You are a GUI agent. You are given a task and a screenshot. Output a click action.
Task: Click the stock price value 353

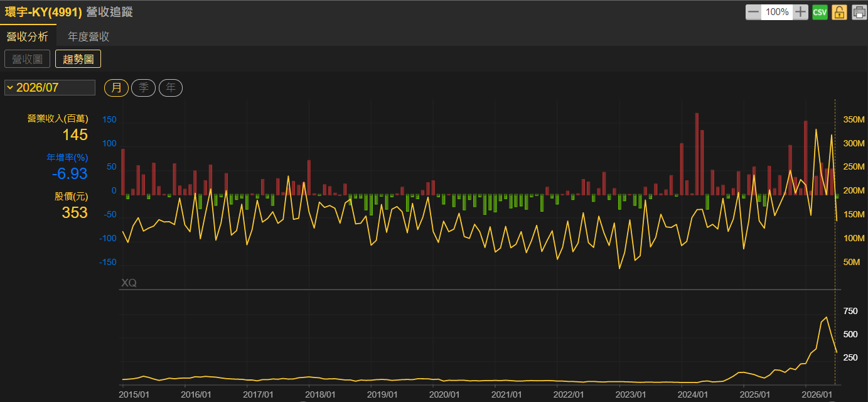point(75,212)
